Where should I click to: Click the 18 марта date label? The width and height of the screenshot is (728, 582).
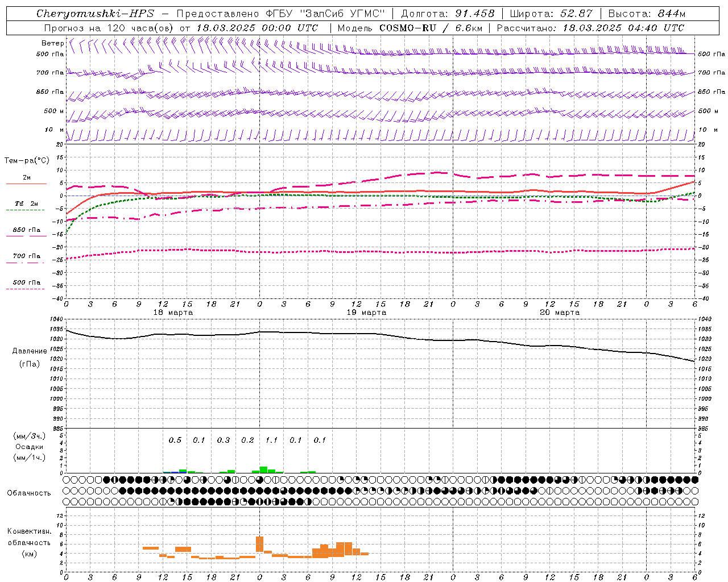coord(173,313)
